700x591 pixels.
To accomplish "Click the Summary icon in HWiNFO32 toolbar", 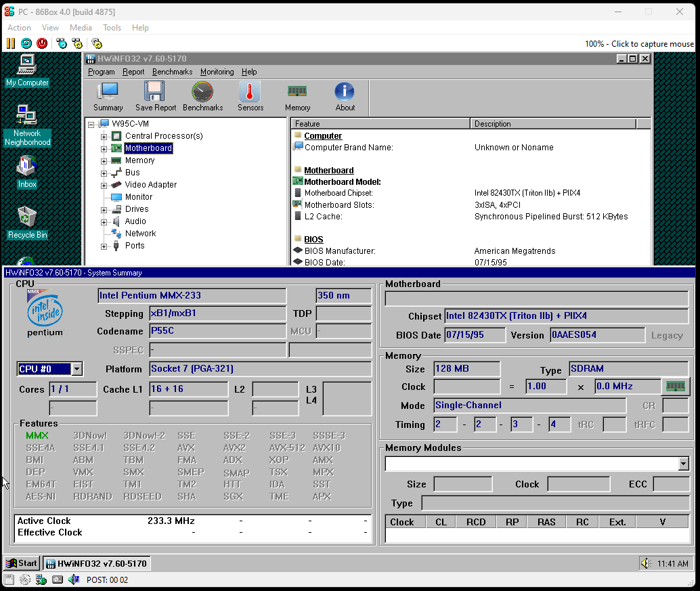I will 108,96.
